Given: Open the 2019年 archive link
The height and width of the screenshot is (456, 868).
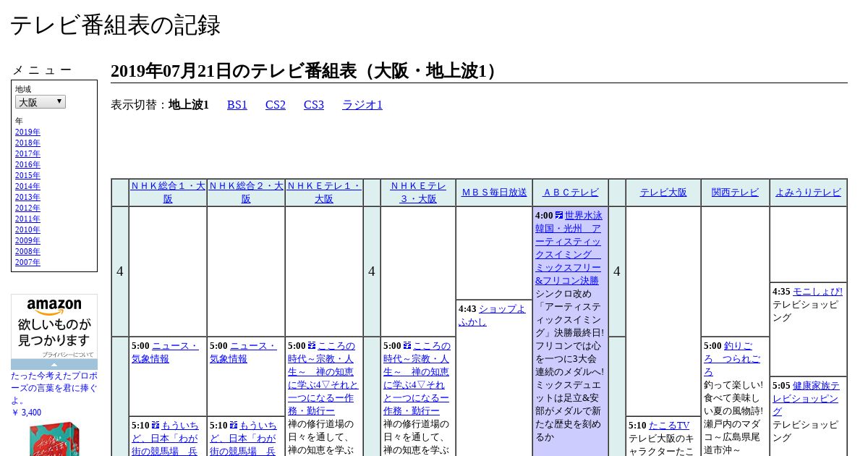Looking at the screenshot, I should coord(27,132).
